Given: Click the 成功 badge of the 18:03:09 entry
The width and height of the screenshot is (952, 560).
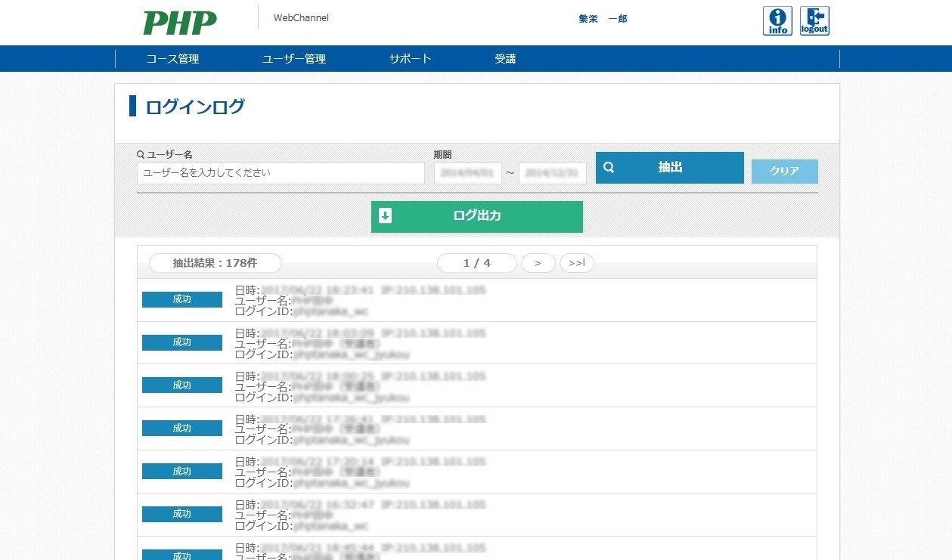Looking at the screenshot, I should click(x=182, y=342).
